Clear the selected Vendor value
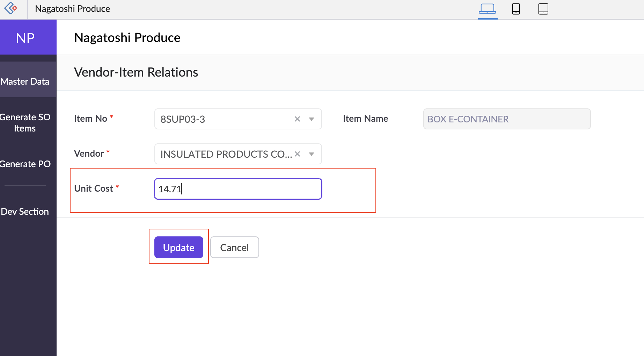This screenshot has height=356, width=644. click(x=297, y=154)
